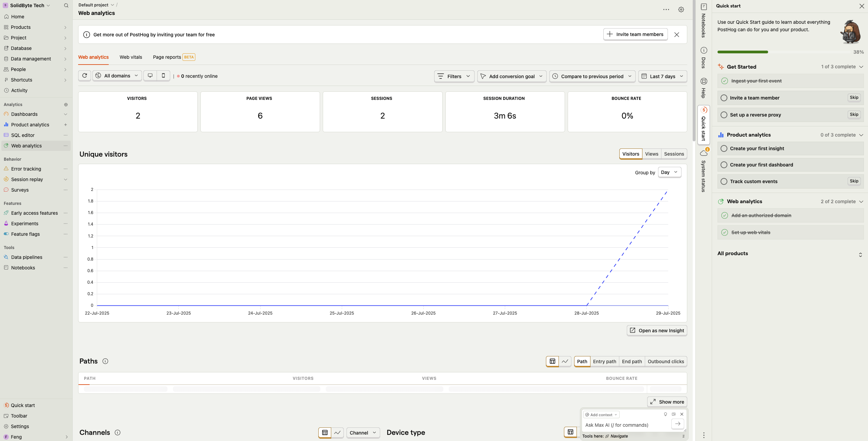Close the Quick start panel
This screenshot has width=868, height=441.
click(862, 6)
